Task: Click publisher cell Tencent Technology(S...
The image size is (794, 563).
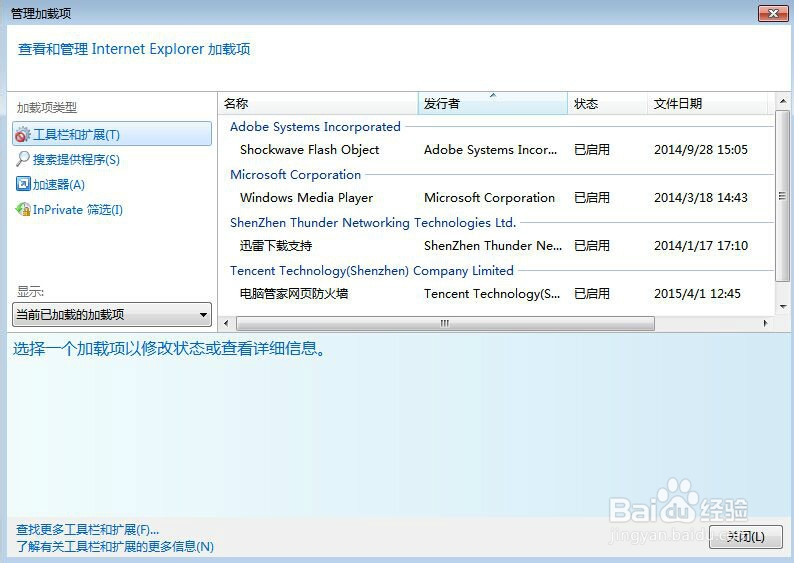Action: coord(492,294)
